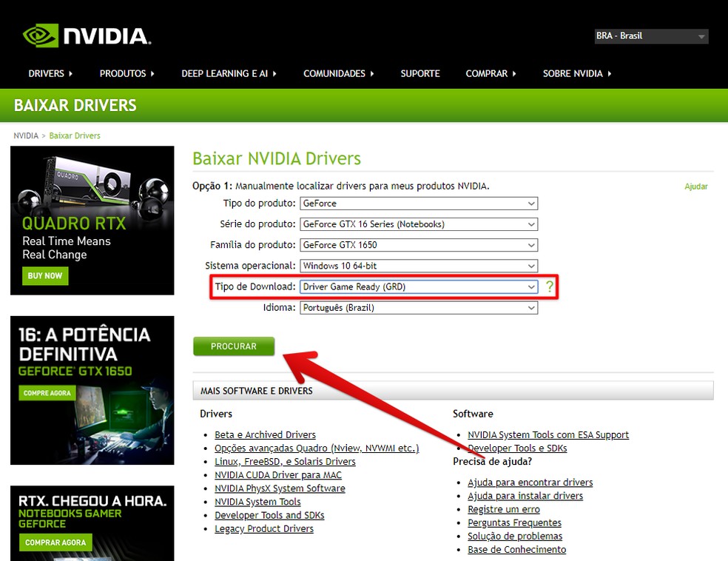Viewport: 728px width, 561px height.
Task: Click the Baixar Drivers breadcrumb link
Action: [75, 135]
